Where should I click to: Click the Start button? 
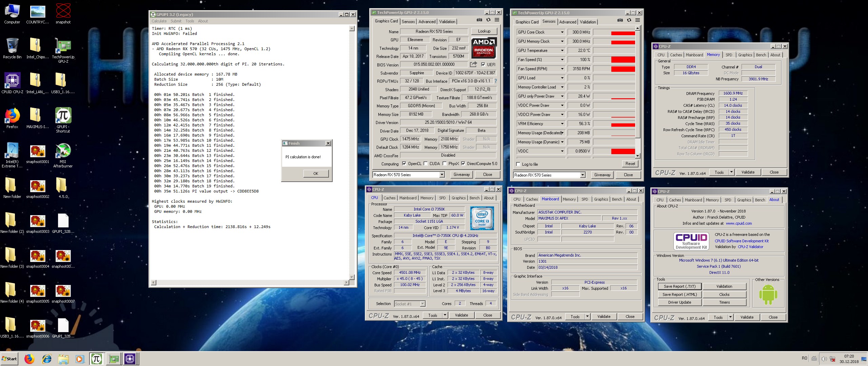point(9,359)
